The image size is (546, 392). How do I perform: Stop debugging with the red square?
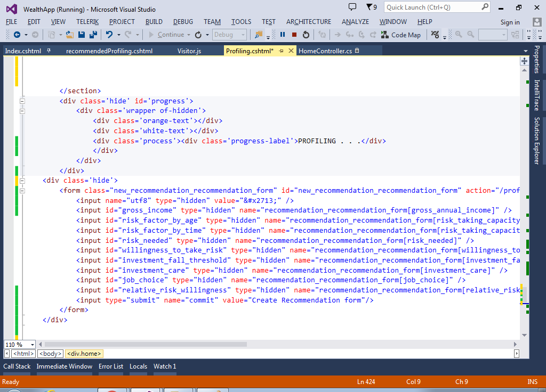point(294,35)
